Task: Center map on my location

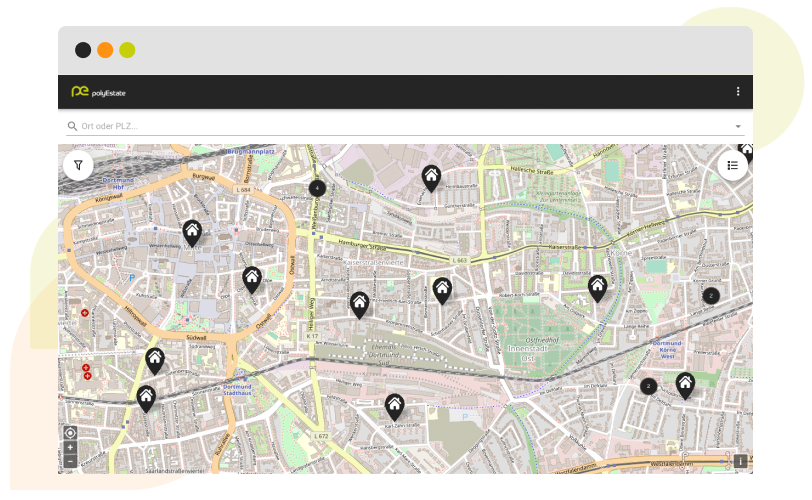Action: tap(70, 433)
